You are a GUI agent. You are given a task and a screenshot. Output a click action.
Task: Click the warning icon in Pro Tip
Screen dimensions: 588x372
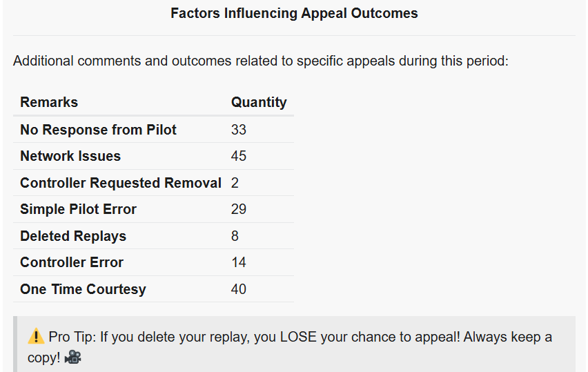(x=37, y=337)
